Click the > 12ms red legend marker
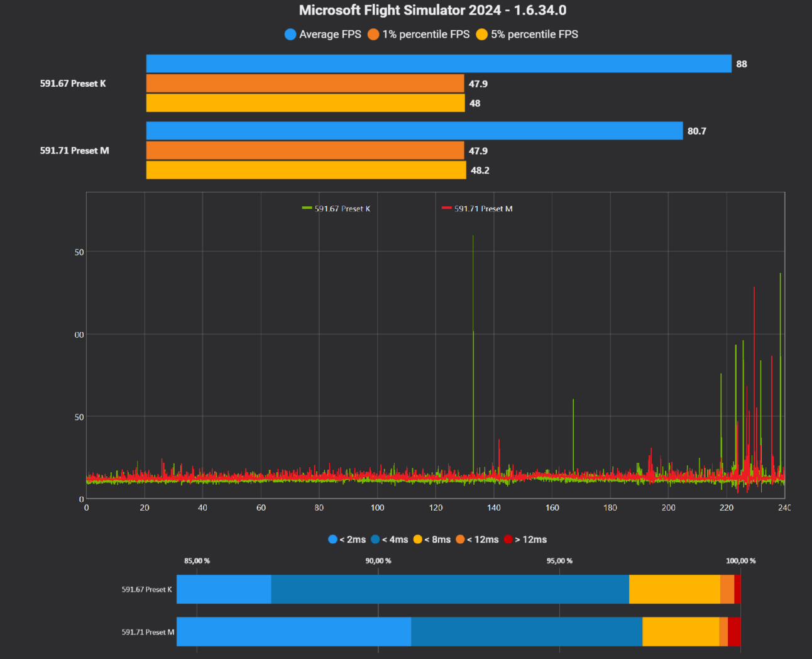The height and width of the screenshot is (659, 812). click(x=508, y=540)
